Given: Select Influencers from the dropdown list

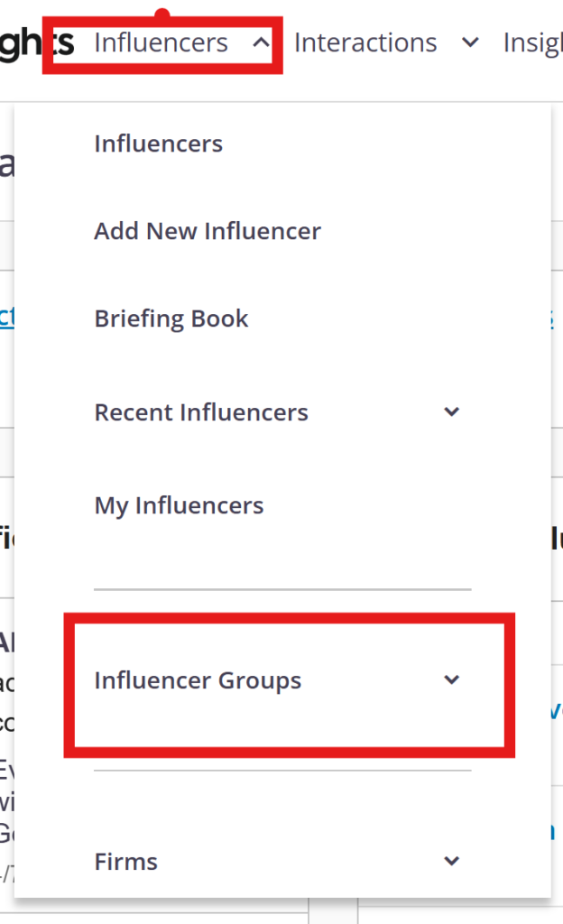Looking at the screenshot, I should (159, 143).
